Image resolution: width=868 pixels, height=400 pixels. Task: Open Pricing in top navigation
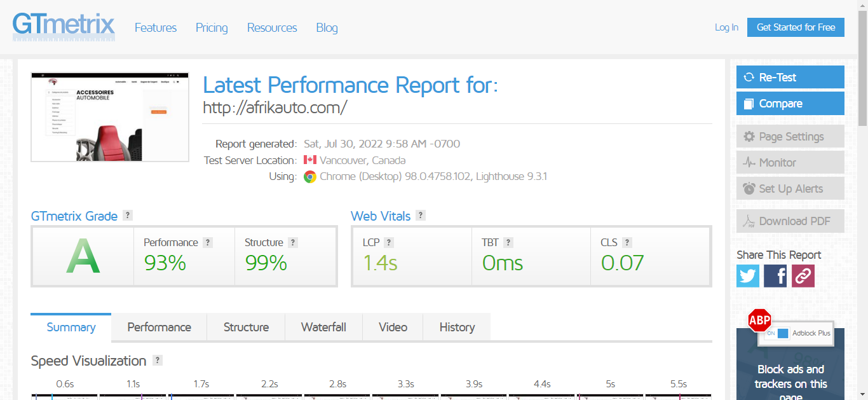(x=212, y=27)
